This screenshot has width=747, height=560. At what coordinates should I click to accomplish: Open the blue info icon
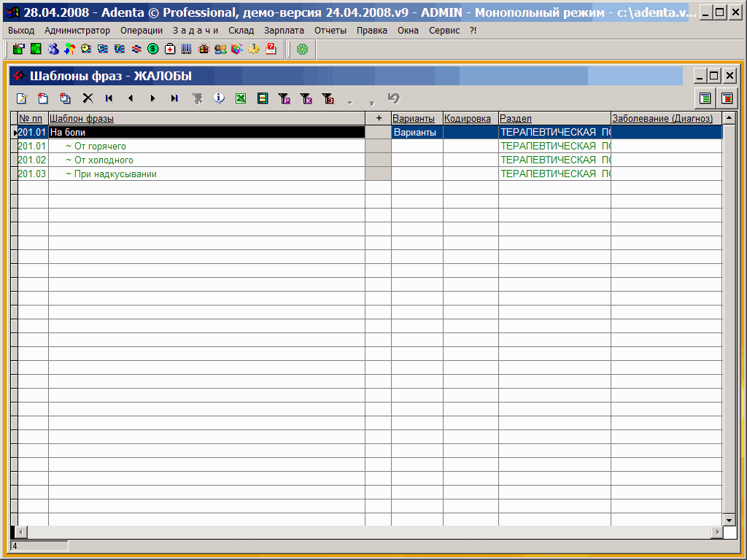(218, 98)
